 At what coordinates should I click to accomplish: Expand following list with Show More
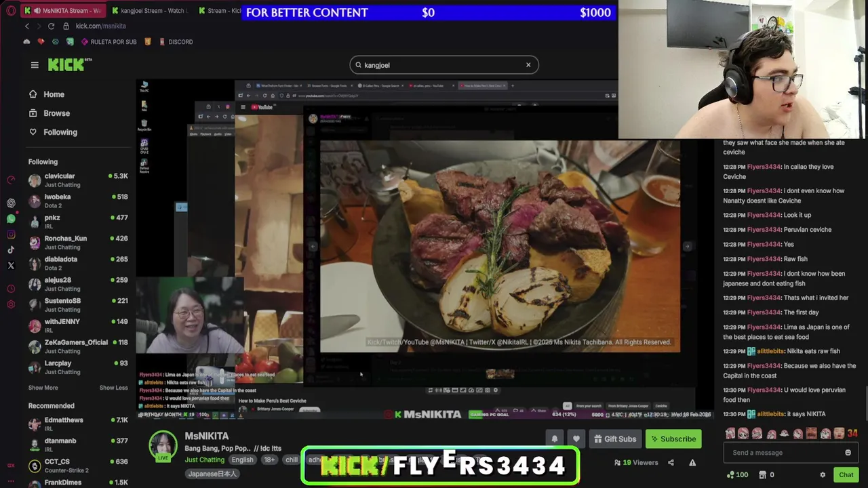pos(43,388)
